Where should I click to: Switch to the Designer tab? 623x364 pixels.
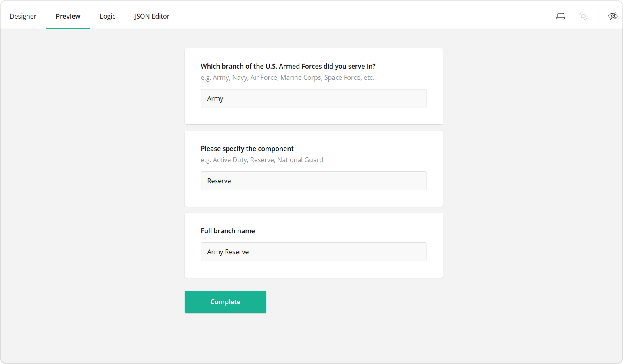[23, 16]
